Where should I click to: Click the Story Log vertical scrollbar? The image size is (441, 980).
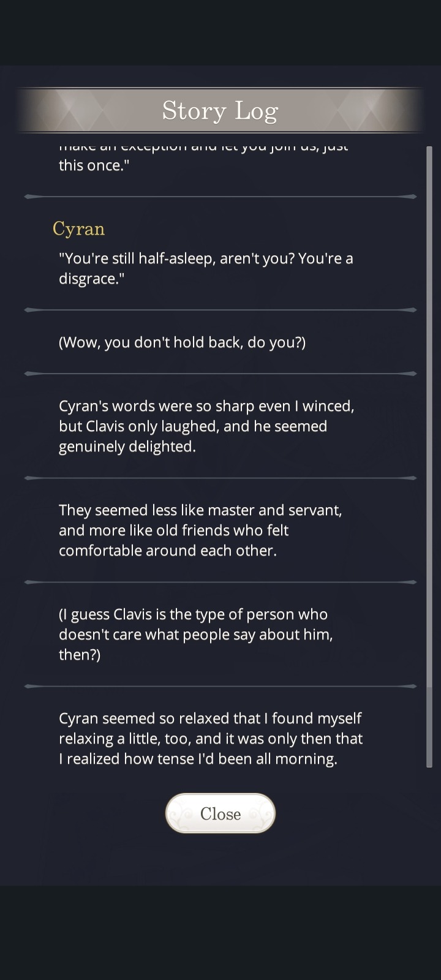[x=429, y=456]
